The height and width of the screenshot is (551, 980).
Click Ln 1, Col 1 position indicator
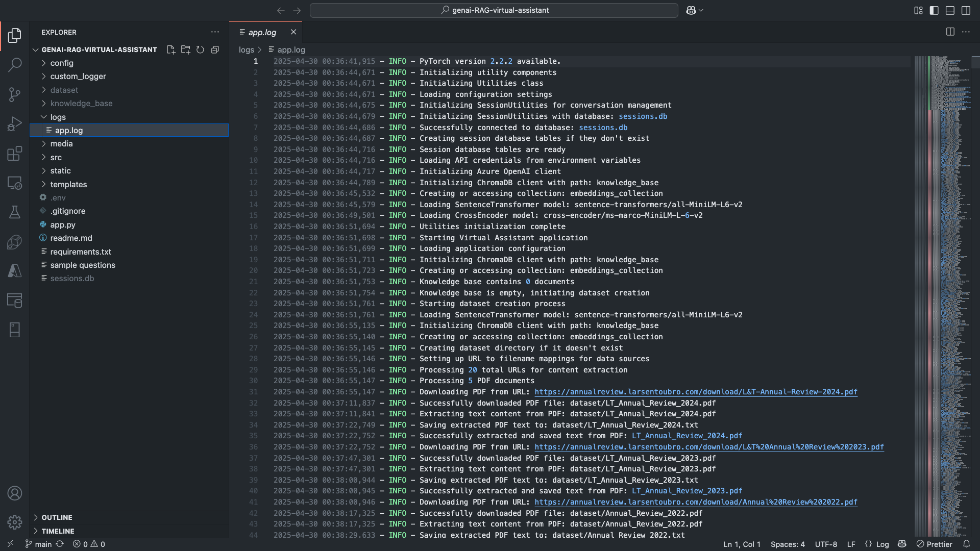(x=742, y=544)
